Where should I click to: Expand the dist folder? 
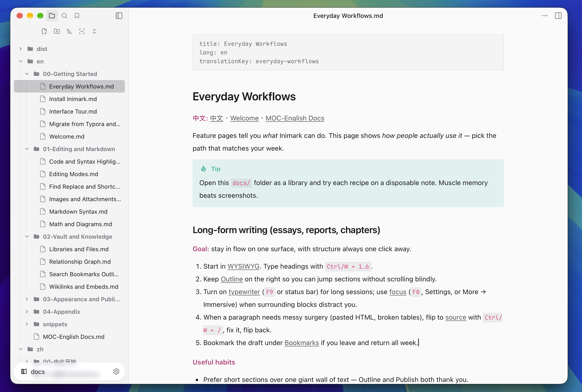coord(21,49)
